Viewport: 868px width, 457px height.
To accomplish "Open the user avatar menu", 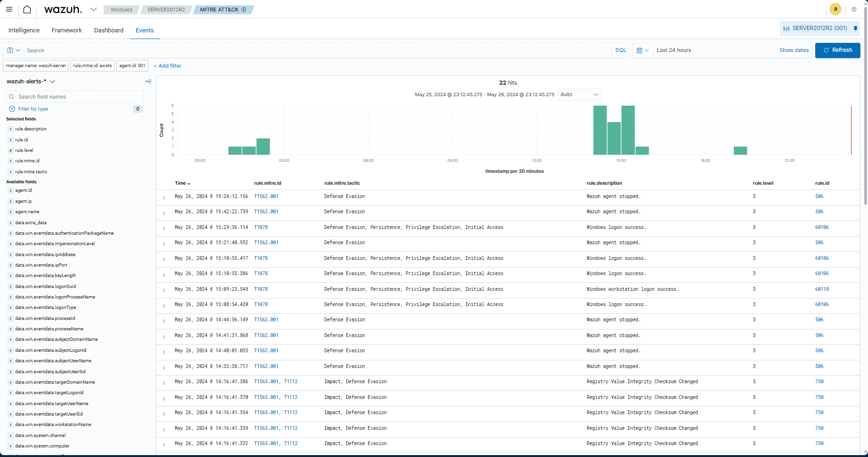I will coord(835,9).
